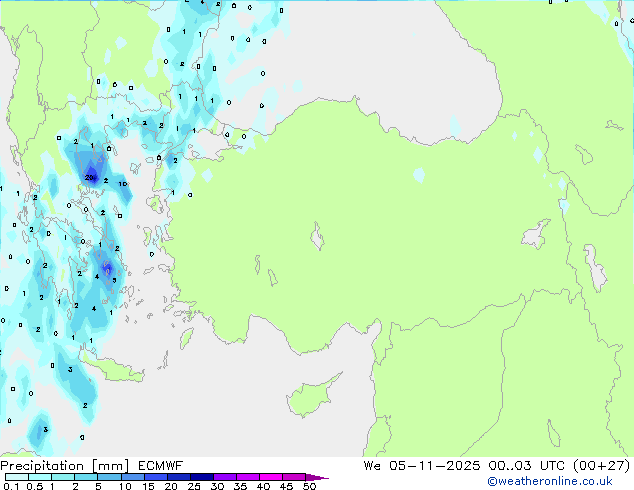
Task: Select the 10–15 mm legend color box
Action: tap(132, 477)
